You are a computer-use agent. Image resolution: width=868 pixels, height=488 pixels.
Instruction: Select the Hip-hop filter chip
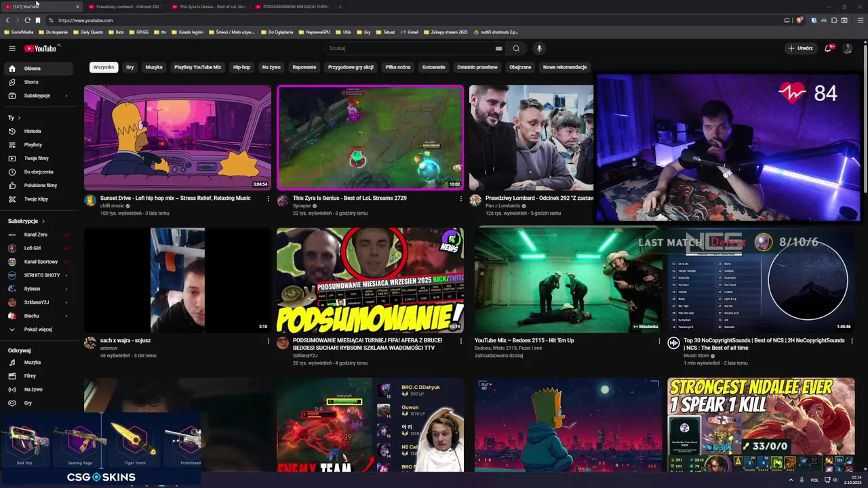coord(241,67)
